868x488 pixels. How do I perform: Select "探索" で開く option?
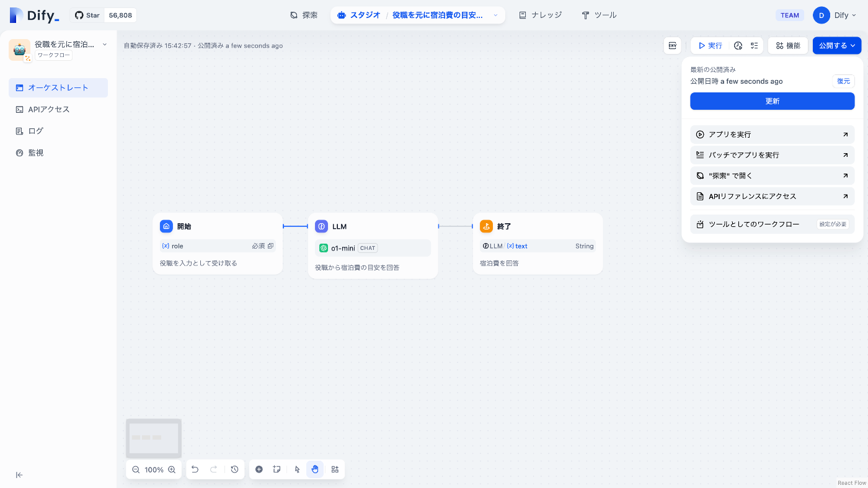773,175
